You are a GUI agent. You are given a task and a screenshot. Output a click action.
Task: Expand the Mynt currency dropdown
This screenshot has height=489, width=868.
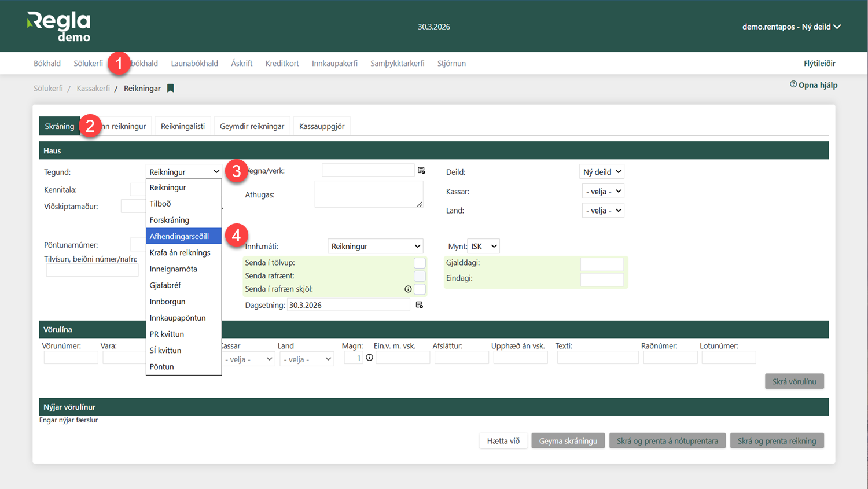(x=483, y=247)
